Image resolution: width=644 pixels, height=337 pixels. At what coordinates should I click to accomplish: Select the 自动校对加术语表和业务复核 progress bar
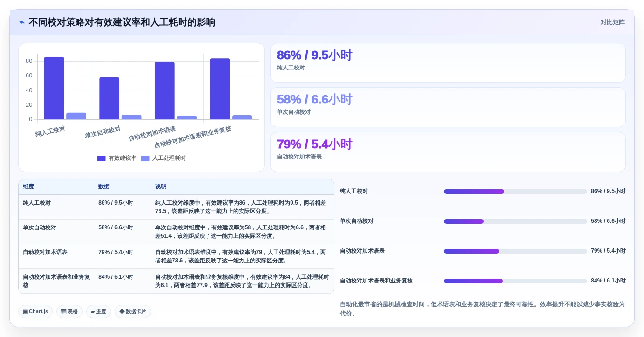point(515,281)
